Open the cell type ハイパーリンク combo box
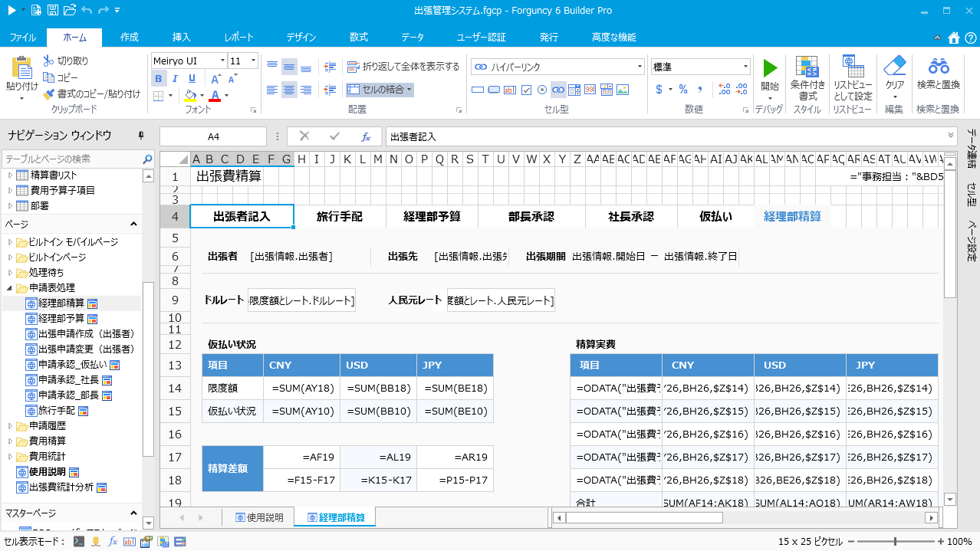Screen dimensions: 980x551 coord(558,67)
